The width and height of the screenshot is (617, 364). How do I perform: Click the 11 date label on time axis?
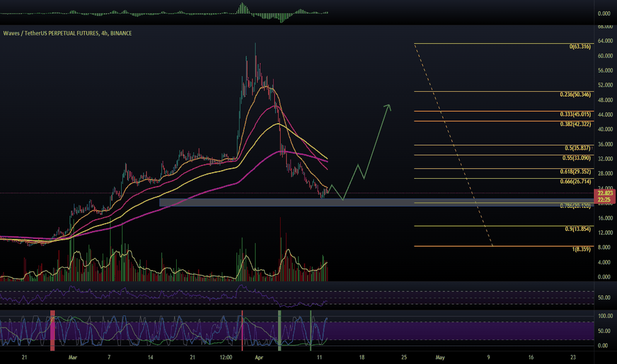click(320, 357)
